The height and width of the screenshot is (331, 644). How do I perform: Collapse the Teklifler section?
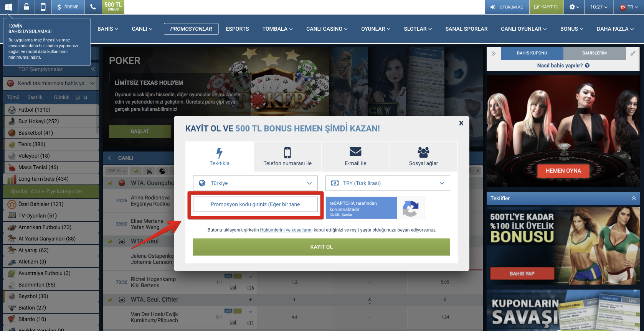tap(634, 198)
